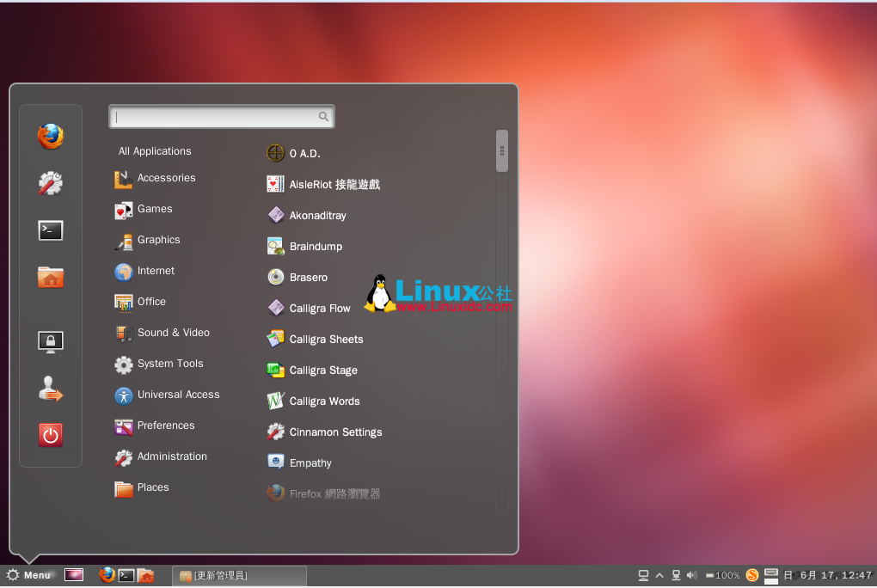This screenshot has width=877, height=588.
Task: Launch Cinnamon Settings from the application list
Action: [x=324, y=432]
